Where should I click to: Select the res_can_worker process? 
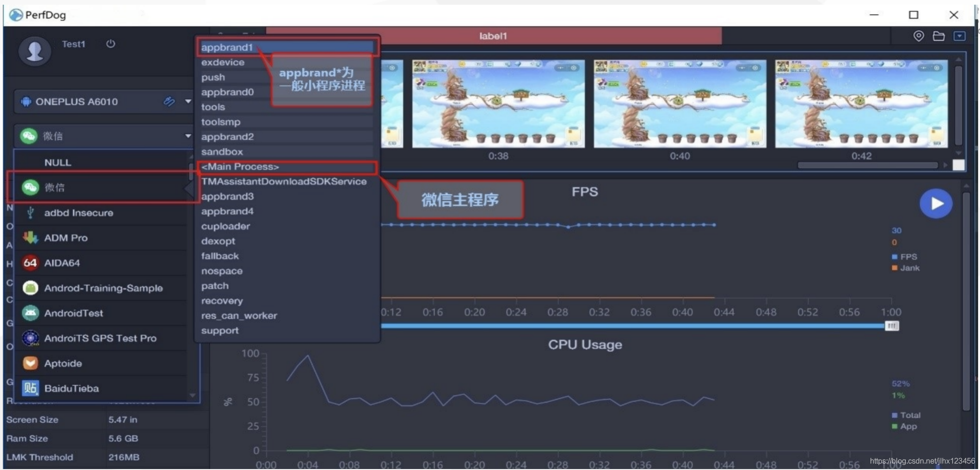287,316
